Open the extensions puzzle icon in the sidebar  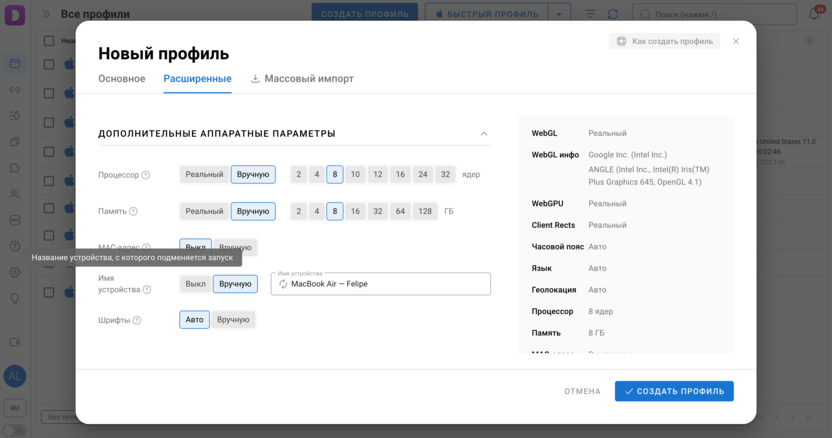pos(15,168)
